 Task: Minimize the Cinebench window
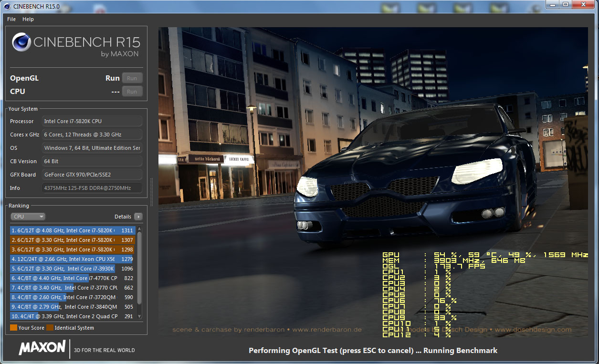(553, 4)
